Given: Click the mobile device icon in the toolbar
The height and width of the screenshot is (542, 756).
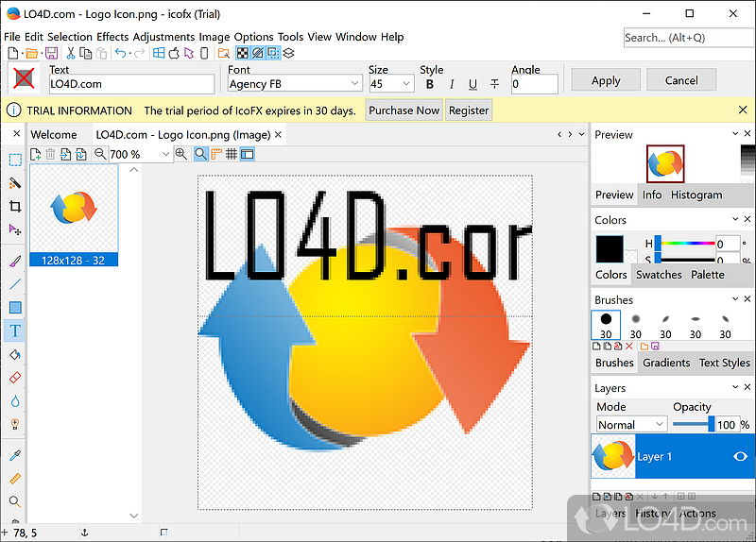Looking at the screenshot, I should click(x=204, y=53).
